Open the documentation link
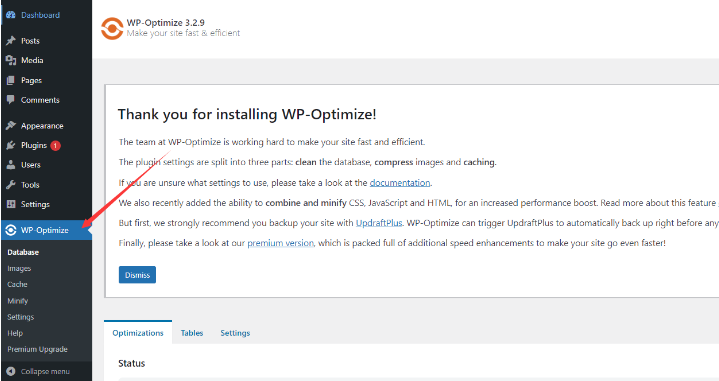This screenshot has height=381, width=719. tap(400, 182)
